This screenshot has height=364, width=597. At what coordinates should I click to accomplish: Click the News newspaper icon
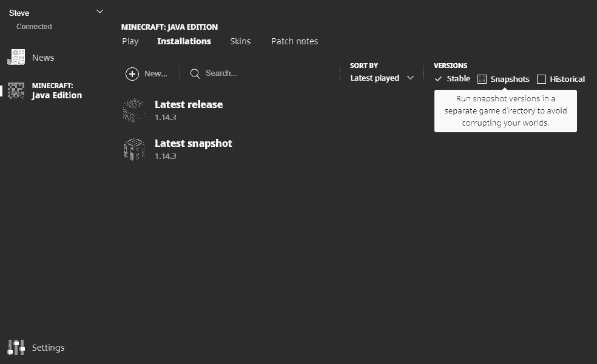[16, 57]
